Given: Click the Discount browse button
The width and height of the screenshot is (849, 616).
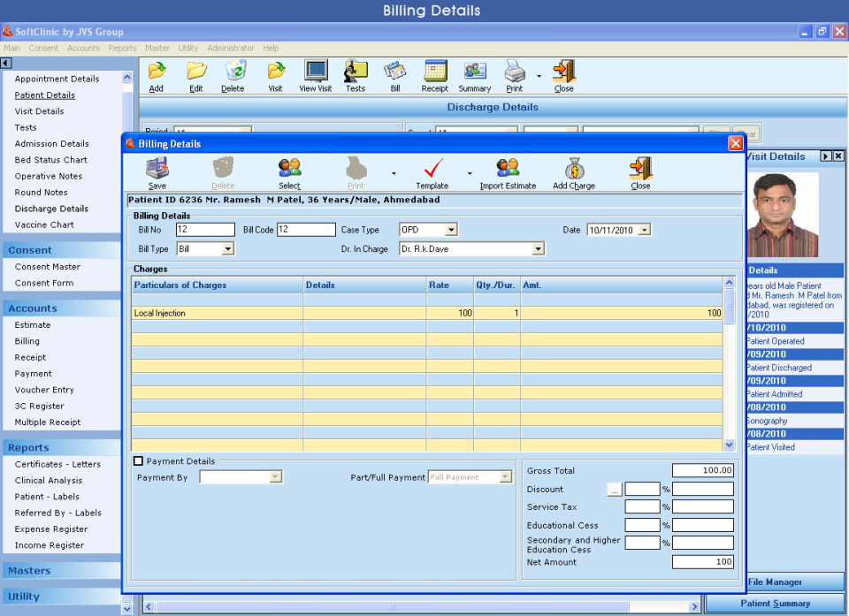Looking at the screenshot, I should tap(615, 489).
